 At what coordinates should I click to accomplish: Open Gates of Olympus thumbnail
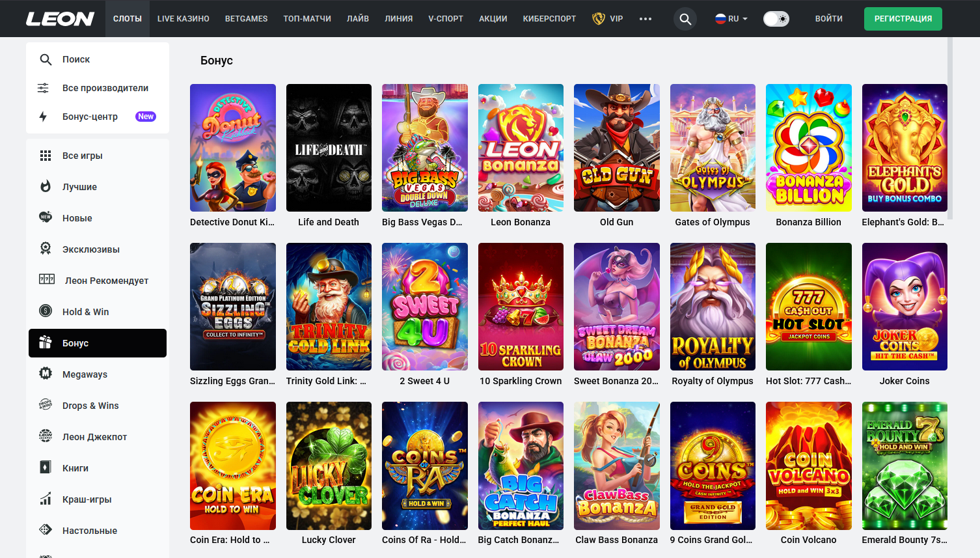point(713,148)
